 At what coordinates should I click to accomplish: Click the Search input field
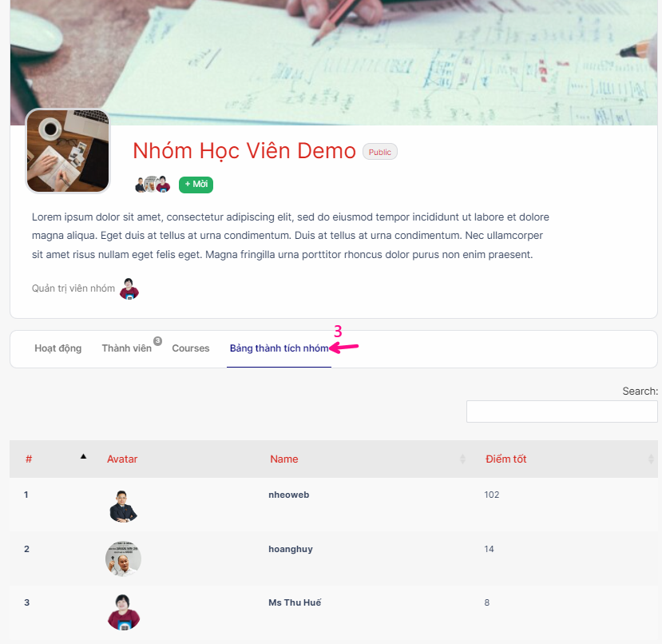(562, 411)
